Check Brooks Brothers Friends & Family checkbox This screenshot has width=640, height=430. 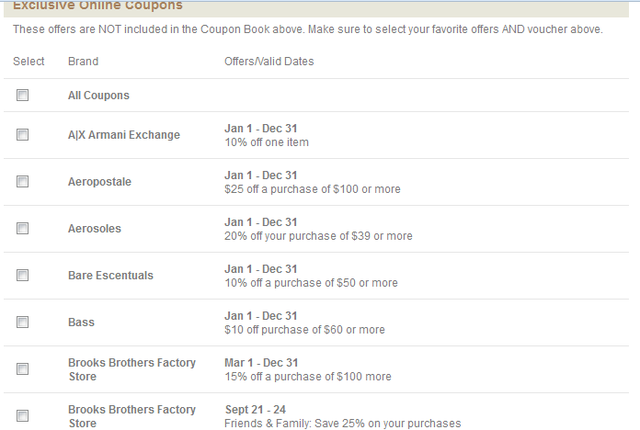point(22,416)
